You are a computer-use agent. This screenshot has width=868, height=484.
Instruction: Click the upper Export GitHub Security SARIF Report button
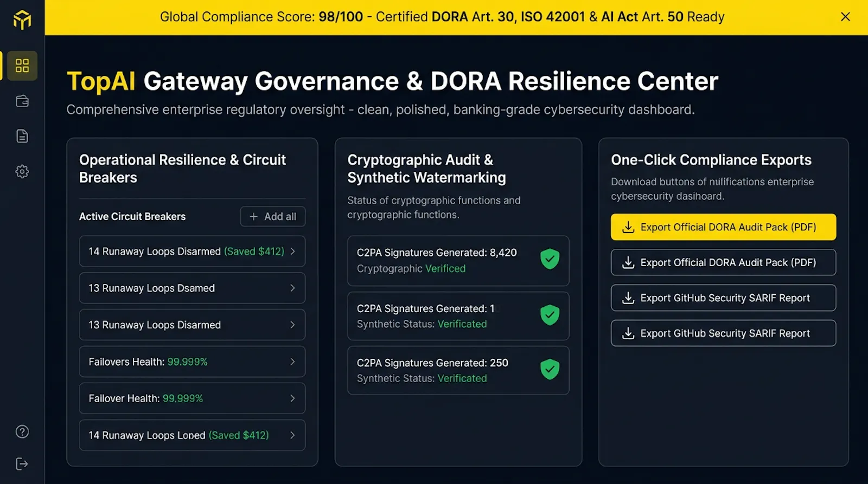click(723, 298)
